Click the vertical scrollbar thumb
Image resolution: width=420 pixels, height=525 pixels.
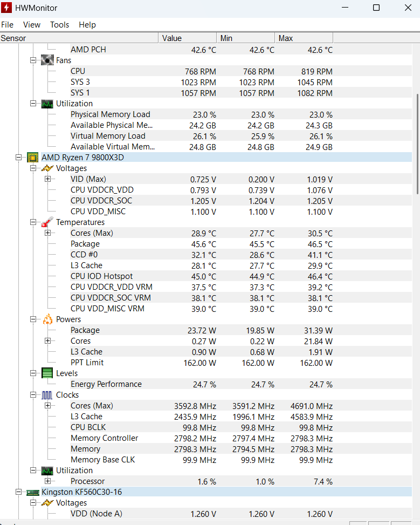417,143
